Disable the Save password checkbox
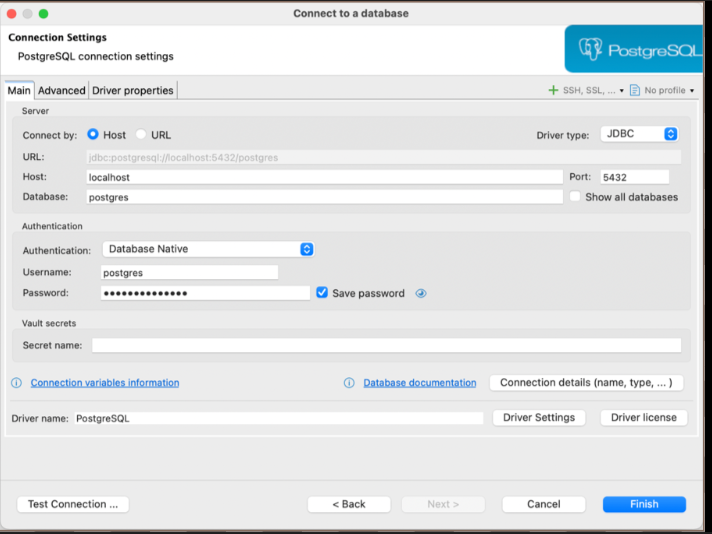The width and height of the screenshot is (712, 534). tap(322, 293)
